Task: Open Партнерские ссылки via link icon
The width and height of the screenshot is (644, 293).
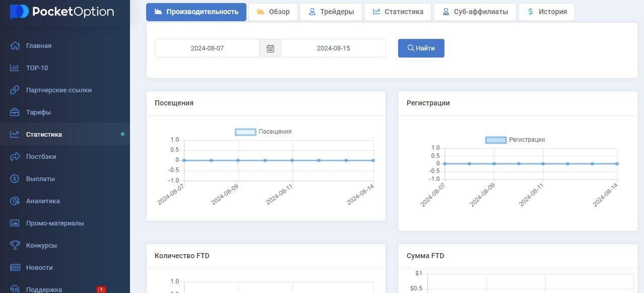Action: point(16,90)
